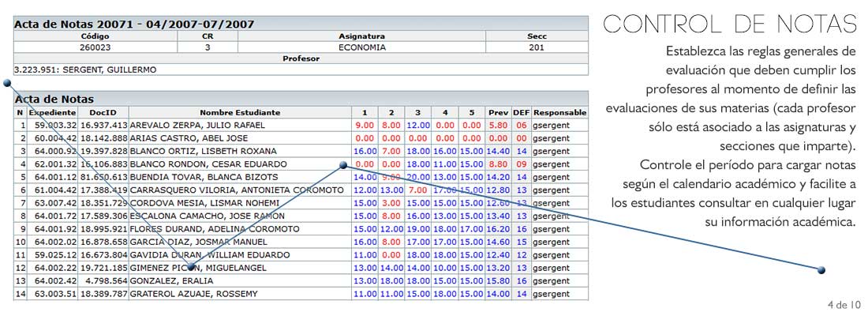
Task: Click the 'Responsable' column header
Action: pos(559,113)
